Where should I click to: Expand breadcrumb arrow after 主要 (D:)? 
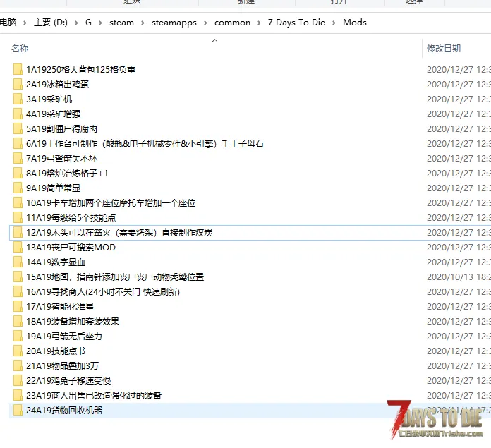(x=76, y=23)
